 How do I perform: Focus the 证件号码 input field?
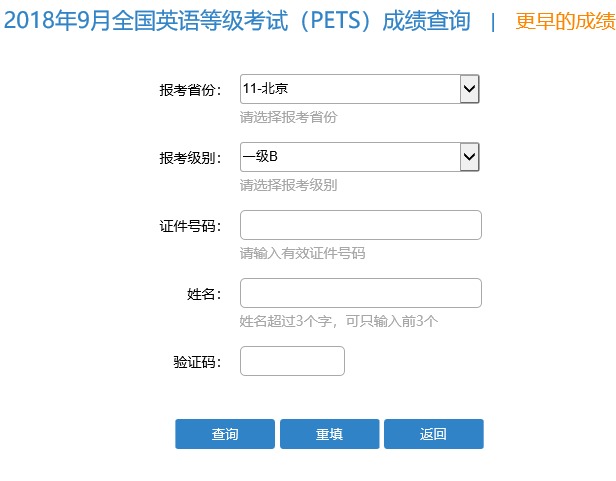[x=361, y=225]
